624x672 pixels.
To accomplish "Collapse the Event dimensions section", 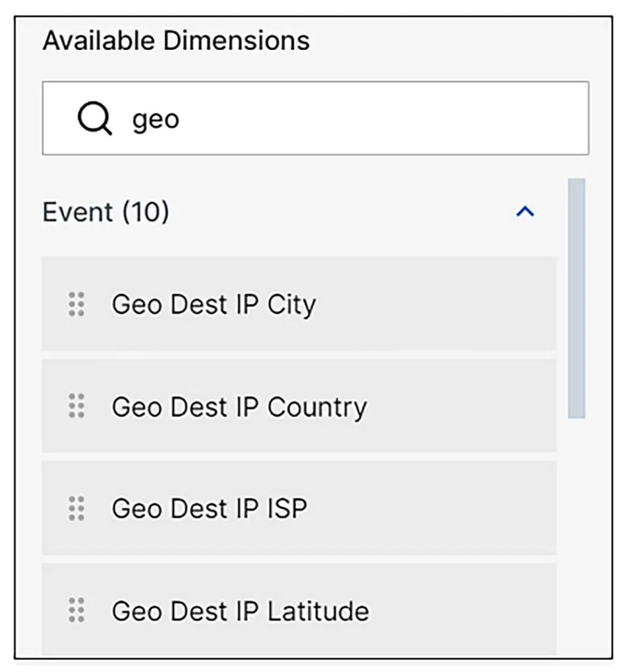I will pos(524,212).
